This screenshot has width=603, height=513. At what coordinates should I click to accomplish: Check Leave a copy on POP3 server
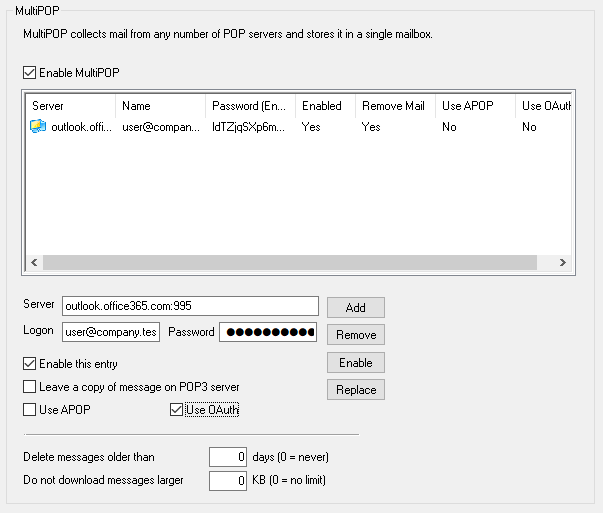pyautogui.click(x=29, y=386)
